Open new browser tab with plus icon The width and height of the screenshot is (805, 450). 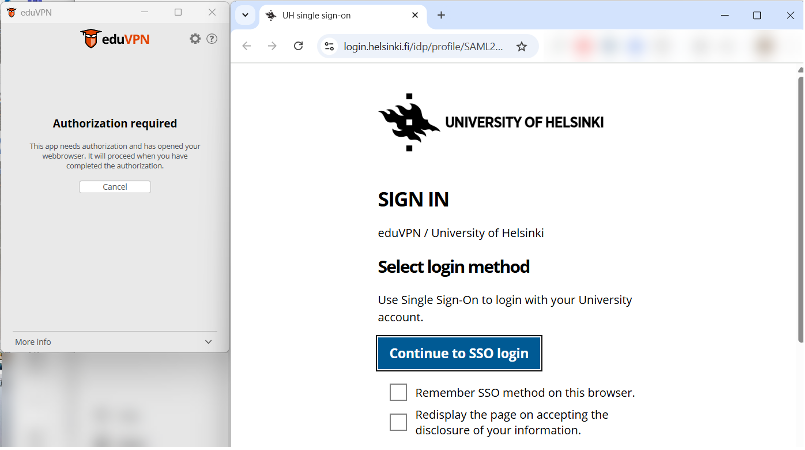click(441, 15)
